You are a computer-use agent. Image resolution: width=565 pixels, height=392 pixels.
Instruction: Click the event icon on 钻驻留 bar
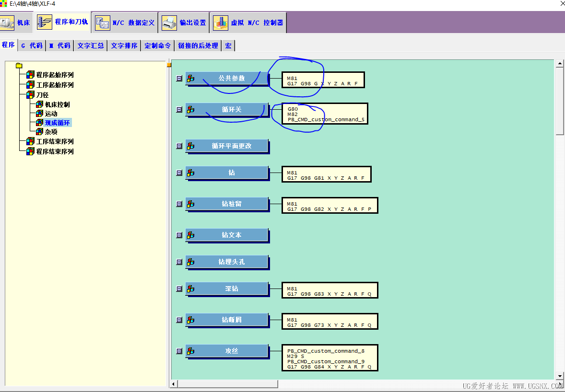[190, 204]
